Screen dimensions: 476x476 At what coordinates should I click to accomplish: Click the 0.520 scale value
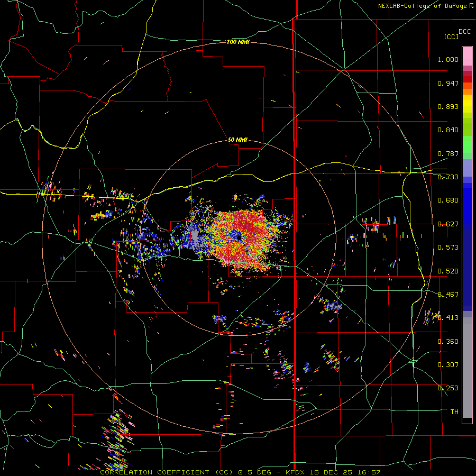pyautogui.click(x=448, y=271)
